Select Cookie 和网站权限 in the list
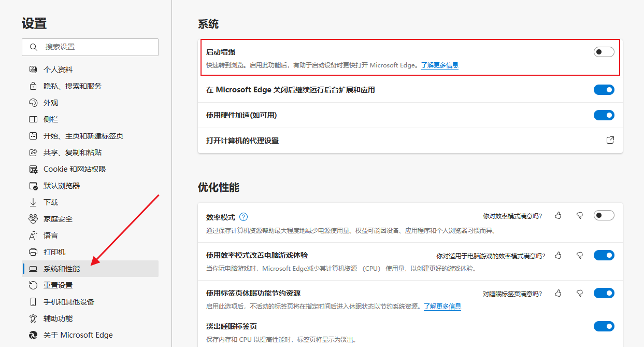Screen dimensions: 644x347 [90, 169]
